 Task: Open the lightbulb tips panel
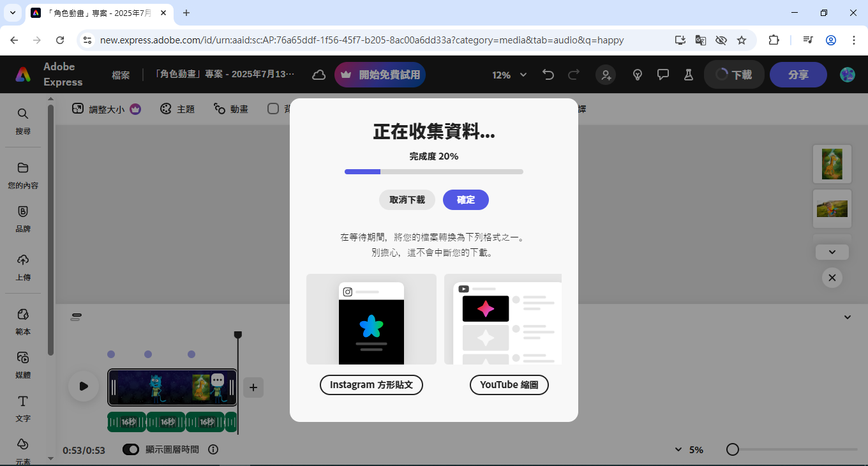pyautogui.click(x=637, y=75)
